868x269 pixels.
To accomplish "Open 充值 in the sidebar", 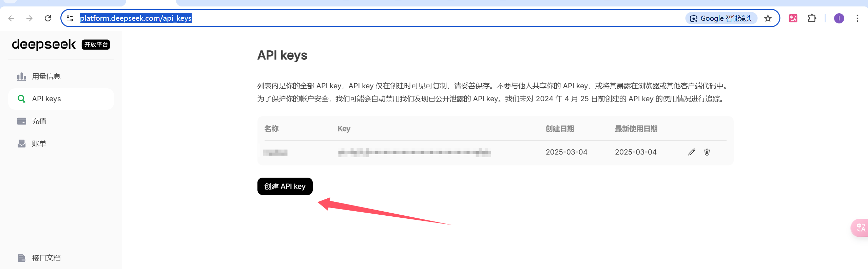I will (x=61, y=121).
